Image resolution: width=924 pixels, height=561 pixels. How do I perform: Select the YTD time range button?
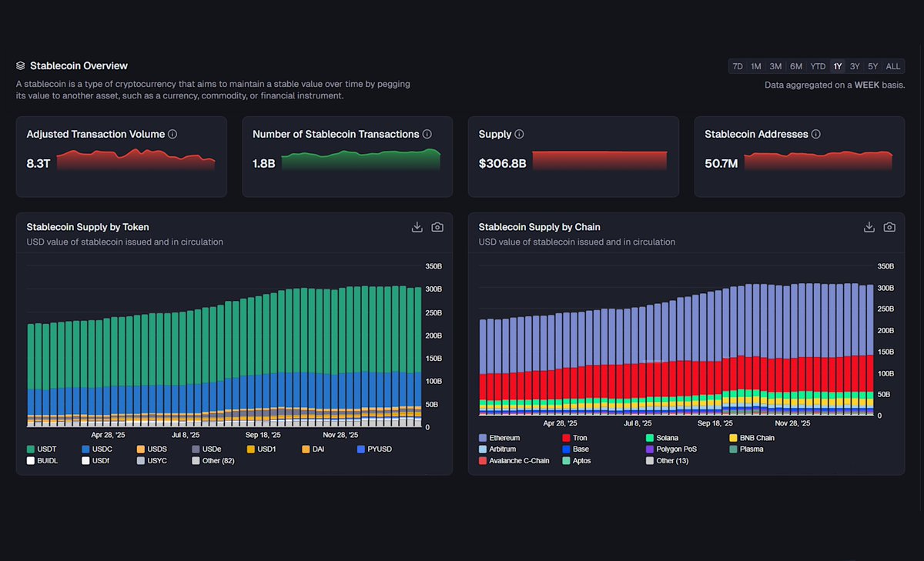(x=818, y=66)
